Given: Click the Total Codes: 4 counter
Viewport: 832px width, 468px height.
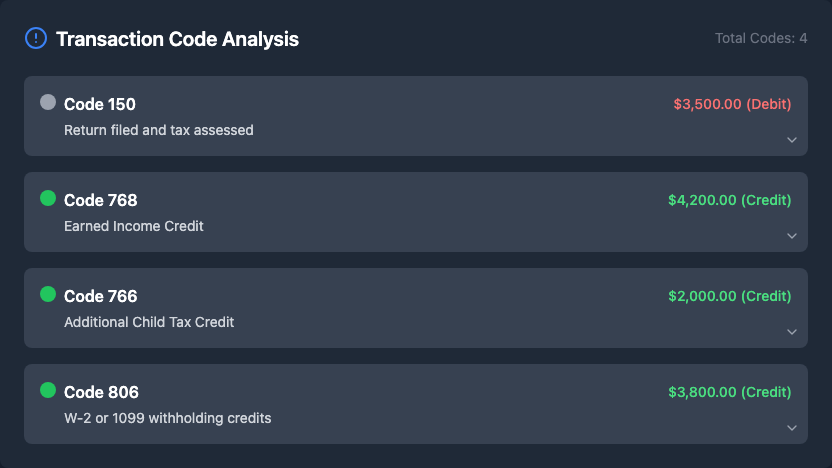Looking at the screenshot, I should (761, 38).
